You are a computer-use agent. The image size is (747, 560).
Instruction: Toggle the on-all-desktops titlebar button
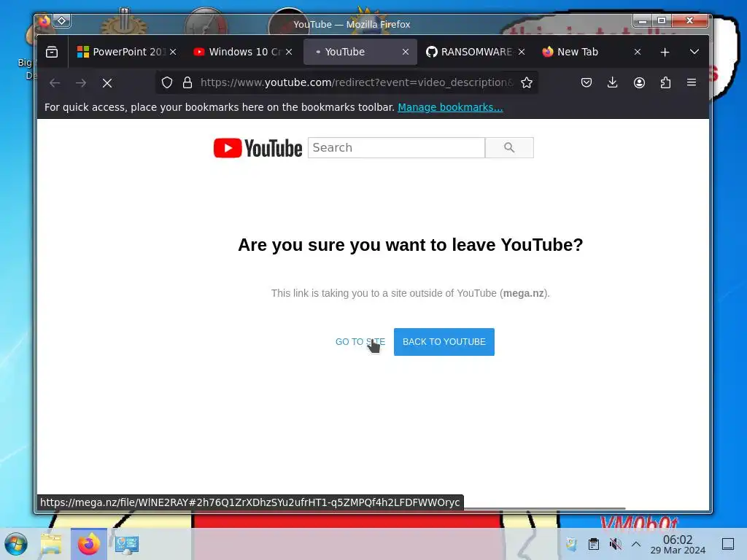click(x=62, y=21)
